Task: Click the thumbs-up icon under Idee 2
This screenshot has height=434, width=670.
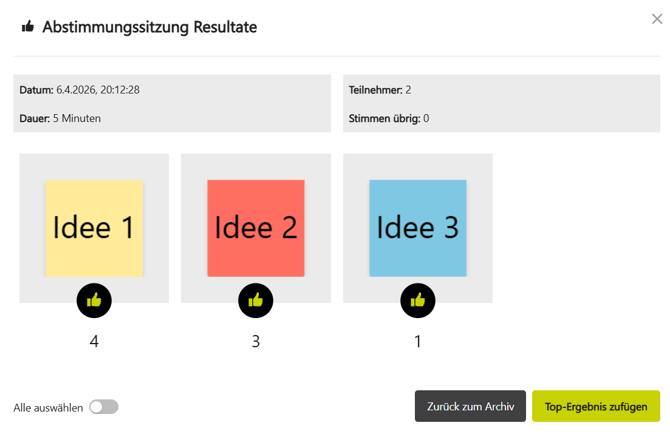Action: tap(256, 300)
